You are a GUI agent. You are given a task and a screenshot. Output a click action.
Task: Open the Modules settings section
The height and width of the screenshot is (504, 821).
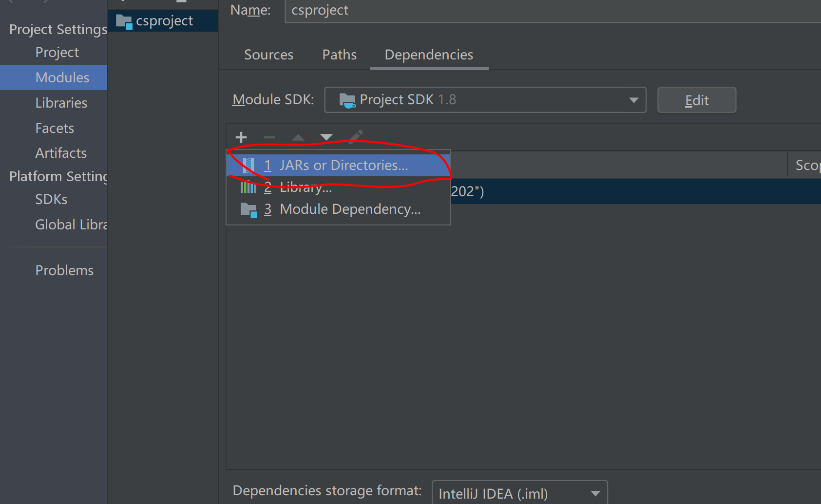[54, 77]
